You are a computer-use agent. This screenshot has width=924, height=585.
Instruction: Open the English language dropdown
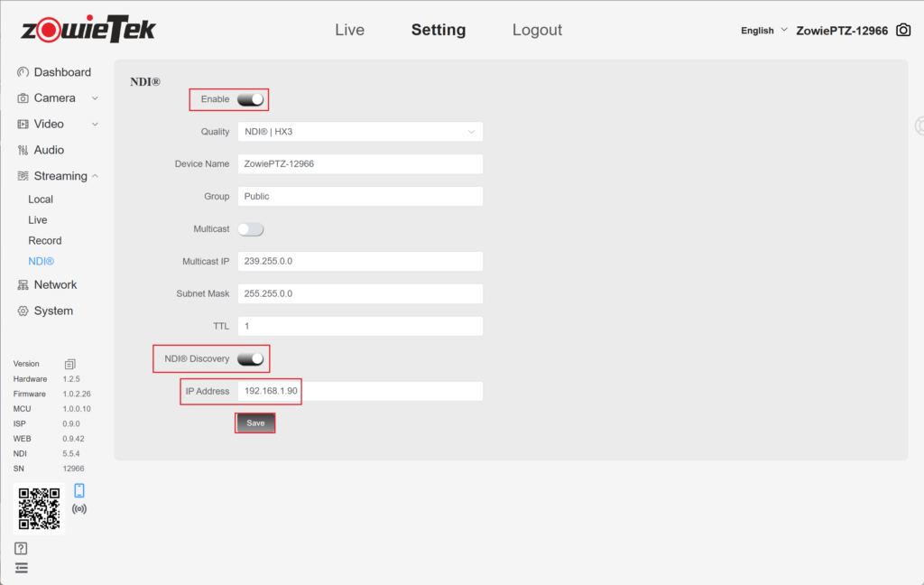(763, 31)
